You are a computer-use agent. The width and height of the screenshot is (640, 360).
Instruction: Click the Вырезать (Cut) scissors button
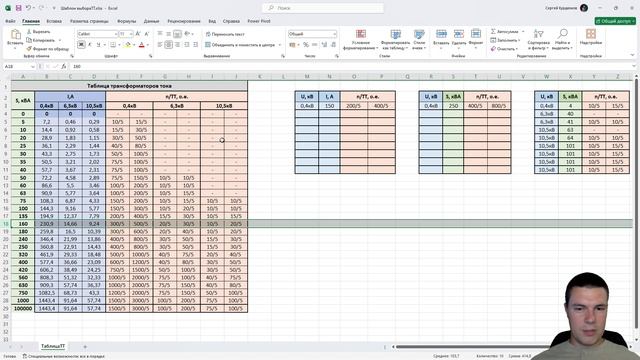(x=38, y=31)
